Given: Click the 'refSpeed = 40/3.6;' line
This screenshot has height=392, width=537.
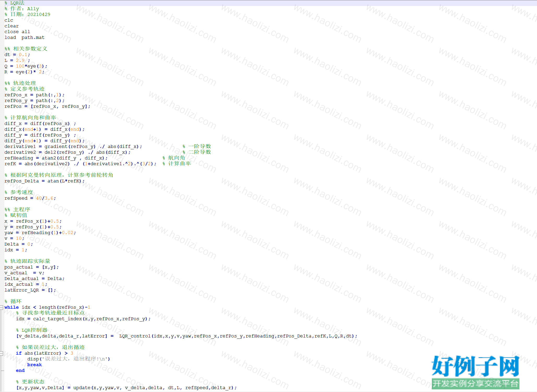Looking at the screenshot, I should tap(30, 198).
